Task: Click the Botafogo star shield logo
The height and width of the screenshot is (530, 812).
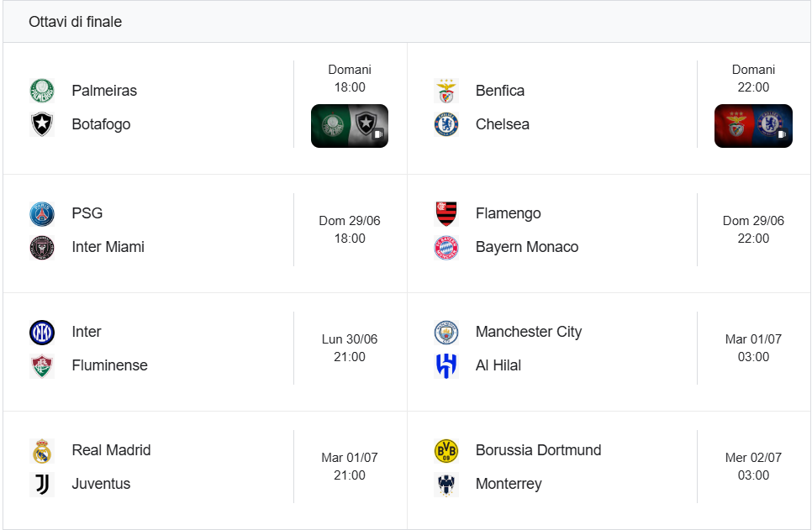Action: 42,124
